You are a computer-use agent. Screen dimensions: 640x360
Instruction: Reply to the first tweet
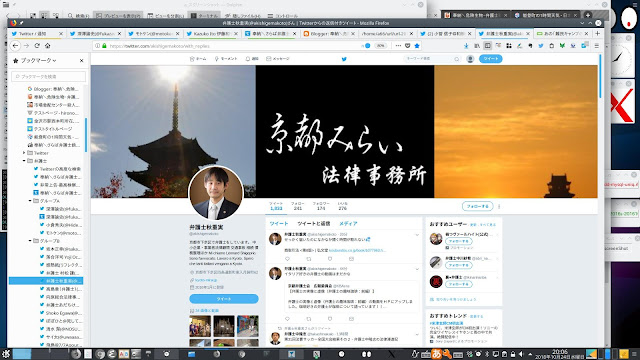(287, 259)
